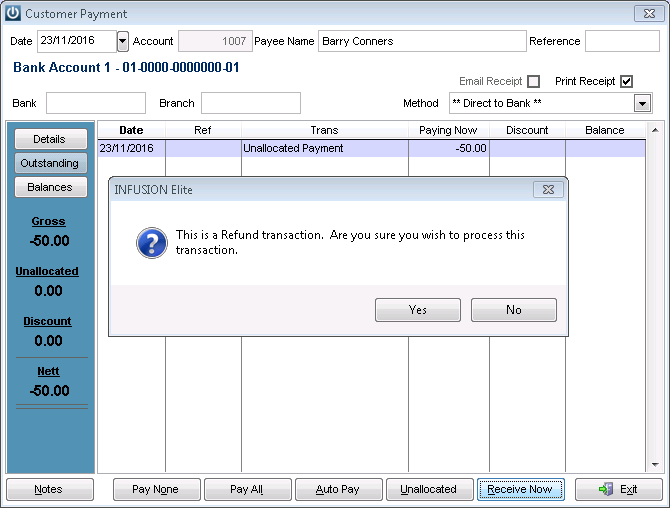
Task: Click the Exit button with door icon
Action: 619,489
